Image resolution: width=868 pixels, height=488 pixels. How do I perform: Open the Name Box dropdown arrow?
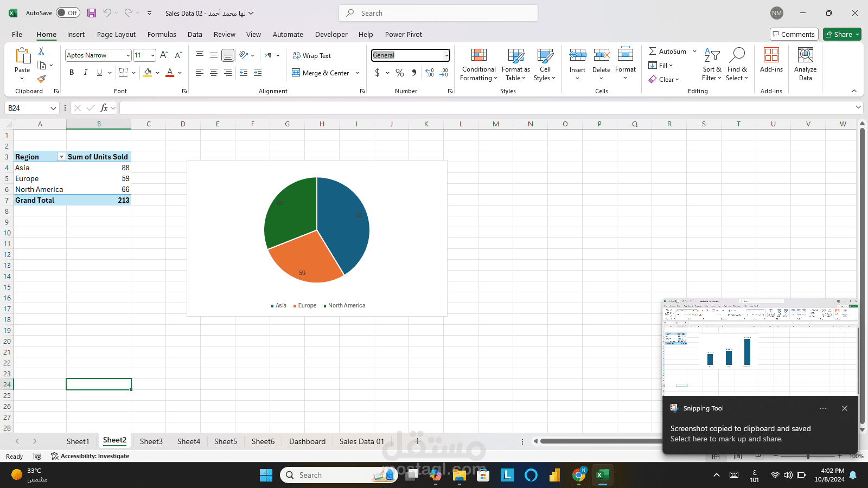pyautogui.click(x=53, y=108)
